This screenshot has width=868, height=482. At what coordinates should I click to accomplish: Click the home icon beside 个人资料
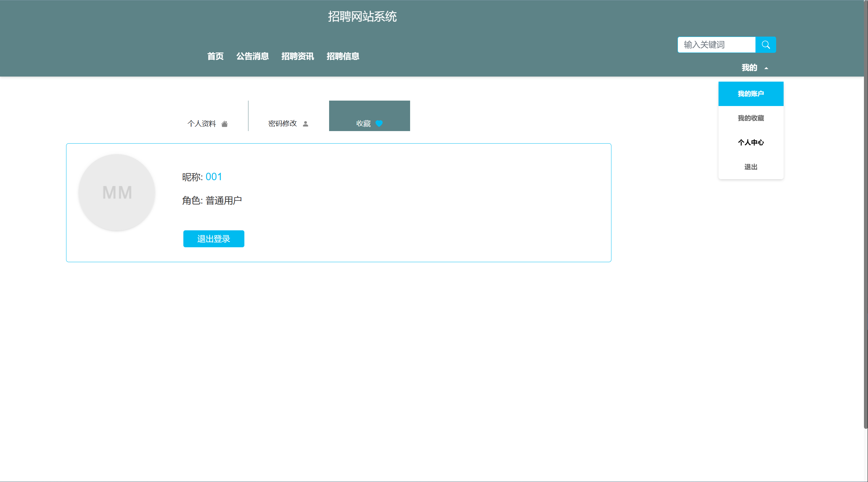[x=224, y=124]
